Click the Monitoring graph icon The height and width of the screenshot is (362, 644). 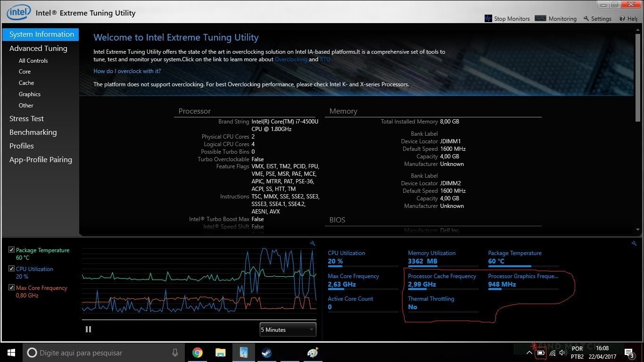point(541,18)
